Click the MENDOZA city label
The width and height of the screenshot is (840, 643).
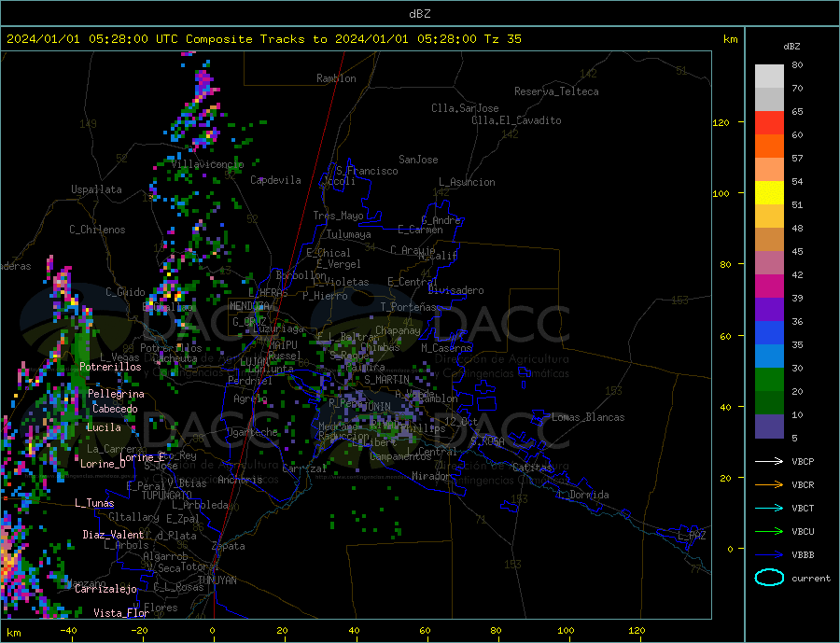tap(250, 306)
